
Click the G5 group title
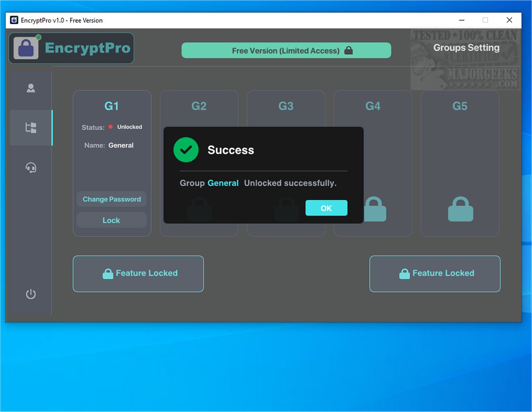(460, 106)
